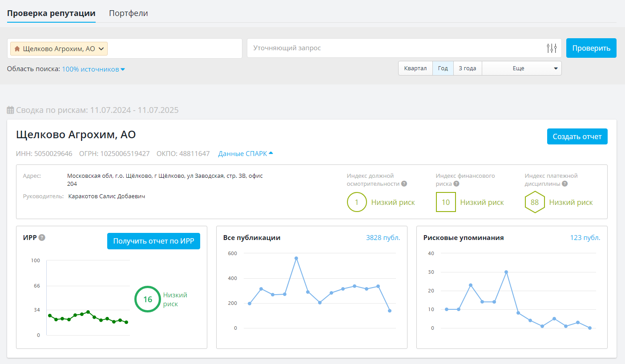This screenshot has width=625, height=364.
Task: Click the square index badge showing 10
Action: point(446,202)
